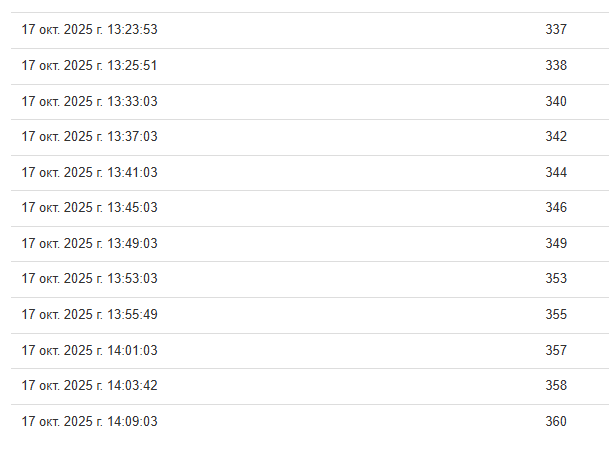This screenshot has height=452, width=609.
Task: Click the 13:33:03 timestamp entry
Action: coord(89,102)
